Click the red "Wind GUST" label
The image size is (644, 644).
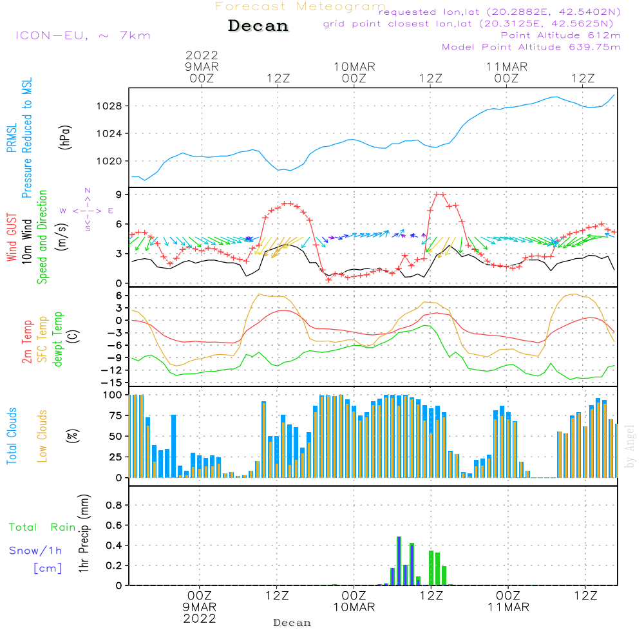(x=12, y=237)
